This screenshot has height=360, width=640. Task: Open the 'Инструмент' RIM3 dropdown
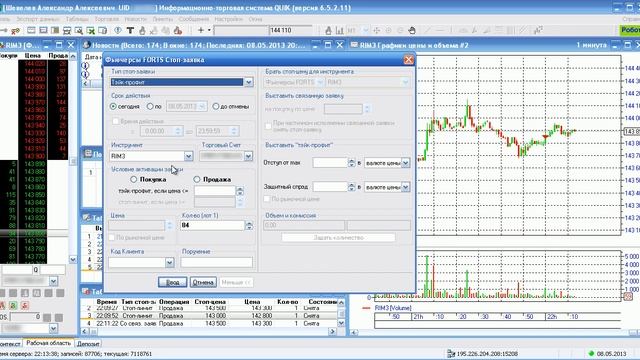pos(188,156)
